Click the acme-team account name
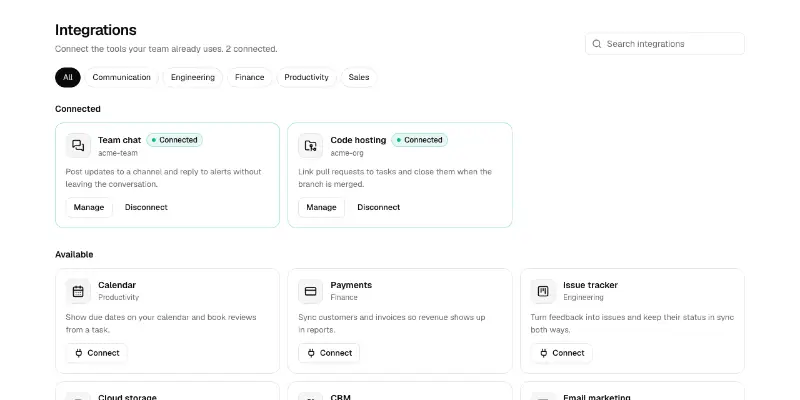 pyautogui.click(x=118, y=153)
